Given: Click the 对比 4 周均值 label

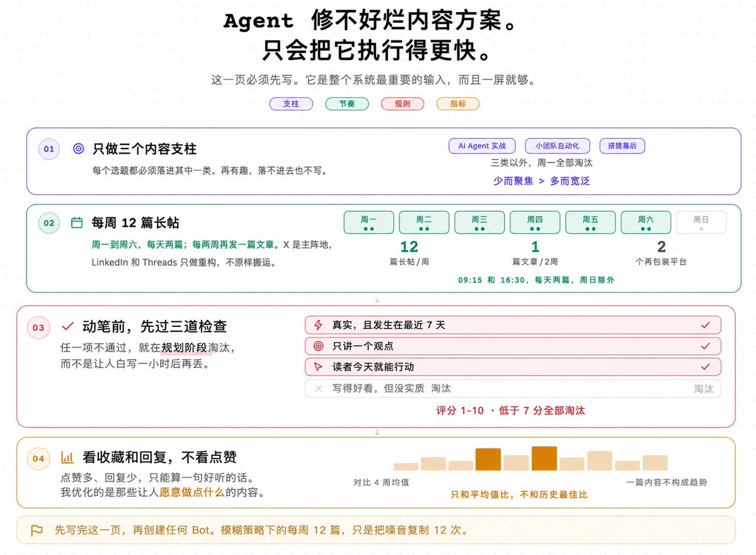Looking at the screenshot, I should point(382,482).
